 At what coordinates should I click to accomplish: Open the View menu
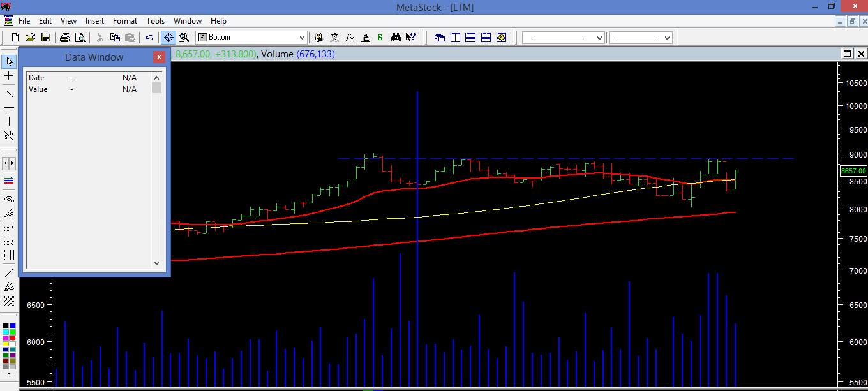(68, 21)
